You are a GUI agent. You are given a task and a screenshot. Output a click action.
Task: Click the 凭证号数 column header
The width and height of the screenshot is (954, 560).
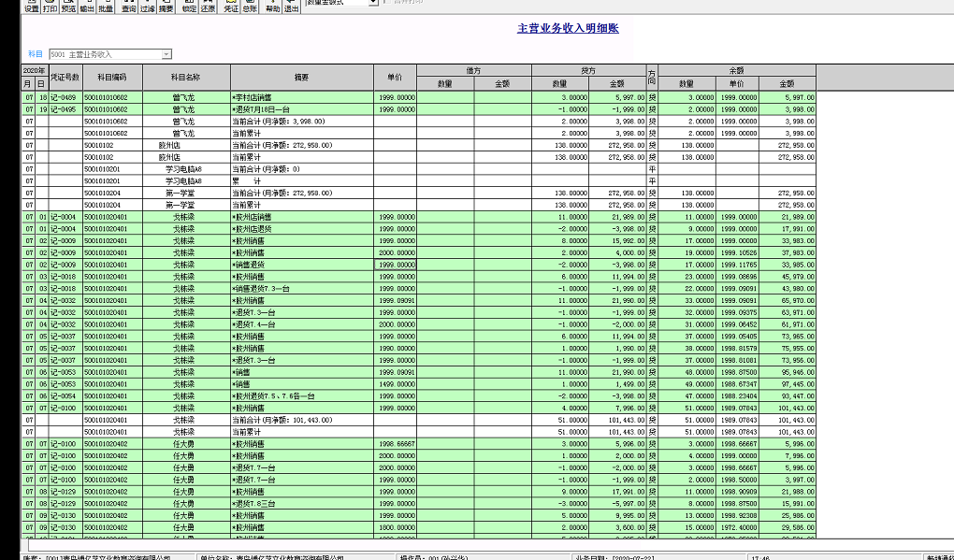point(65,78)
